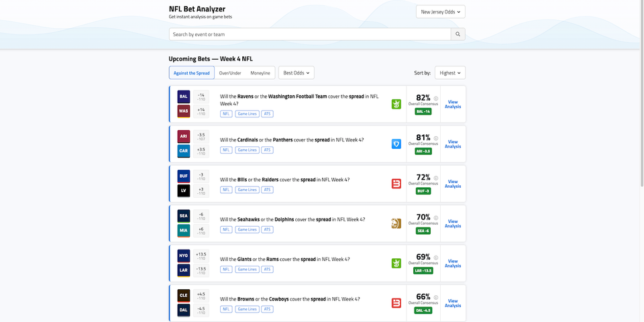This screenshot has height=322, width=644.
Task: Click sportsbook logo in Giants-Rams row
Action: tap(396, 263)
